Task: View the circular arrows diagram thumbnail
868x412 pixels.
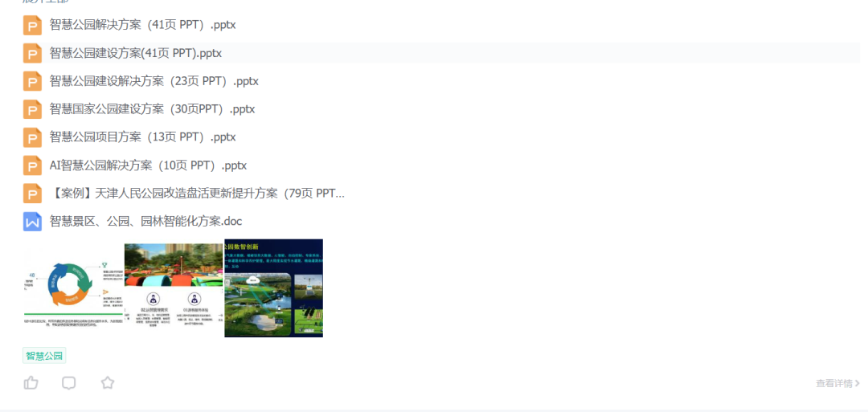Action: [73, 288]
